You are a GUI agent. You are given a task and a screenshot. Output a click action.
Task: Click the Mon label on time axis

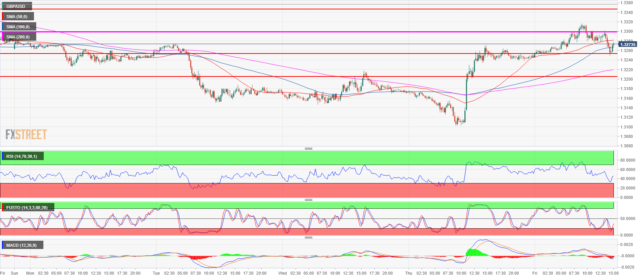(x=30, y=273)
